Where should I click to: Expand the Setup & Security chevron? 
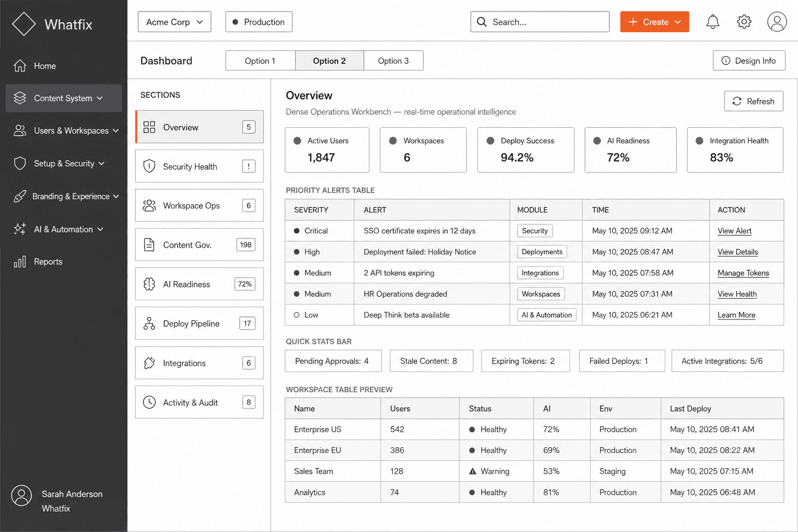tap(101, 164)
